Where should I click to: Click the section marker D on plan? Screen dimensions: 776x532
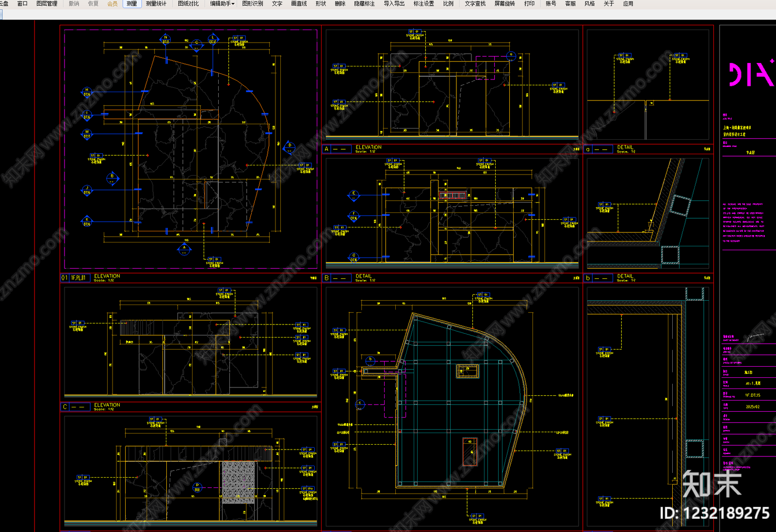290,147
